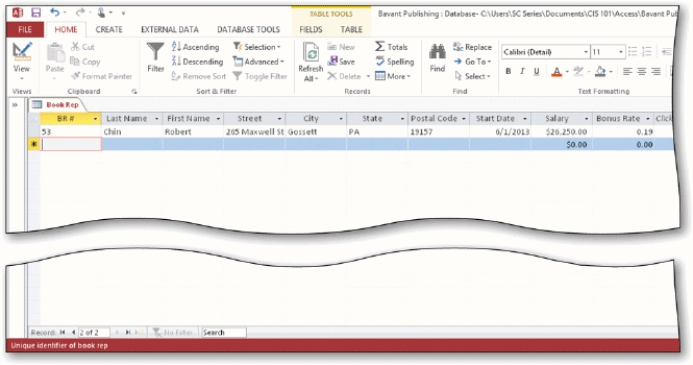Open the Last Name column dropdown arrow

(x=156, y=118)
